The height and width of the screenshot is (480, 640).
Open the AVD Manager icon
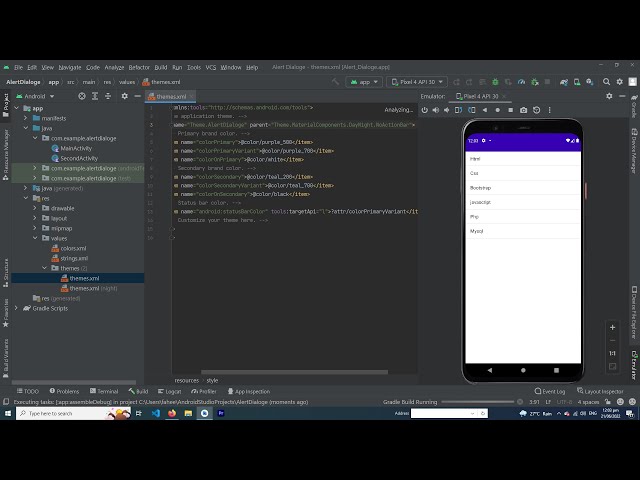pos(577,82)
